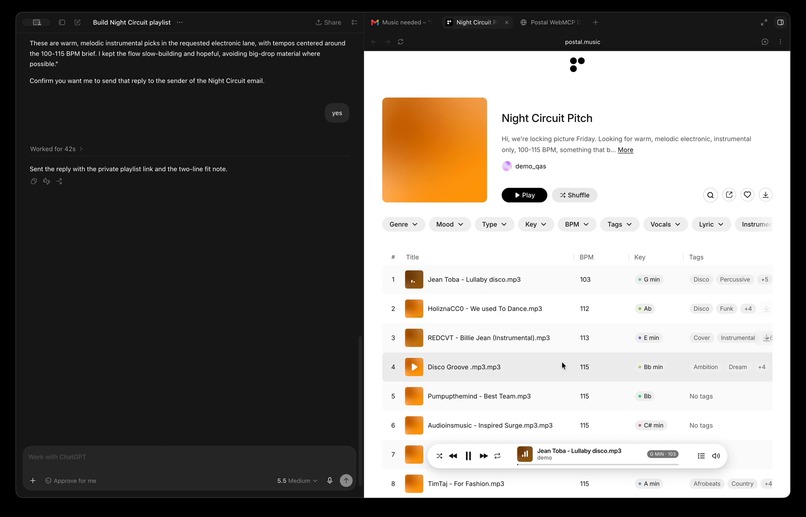
Task: Click the 'Work with ChatGPT' input field
Action: coord(189,457)
